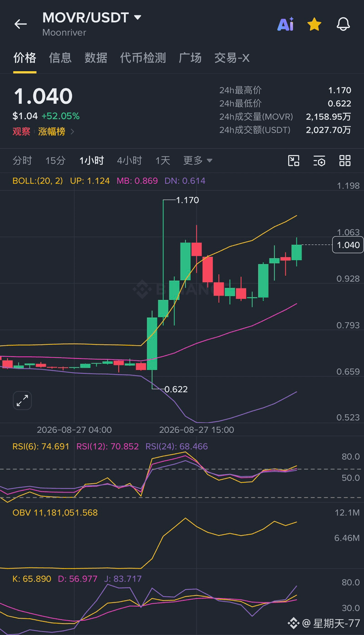Select the 1小时 chart interval
The height and width of the screenshot is (635, 364).
tap(91, 161)
